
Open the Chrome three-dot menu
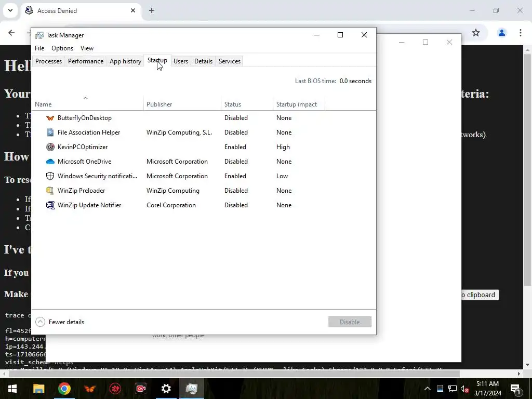click(521, 33)
